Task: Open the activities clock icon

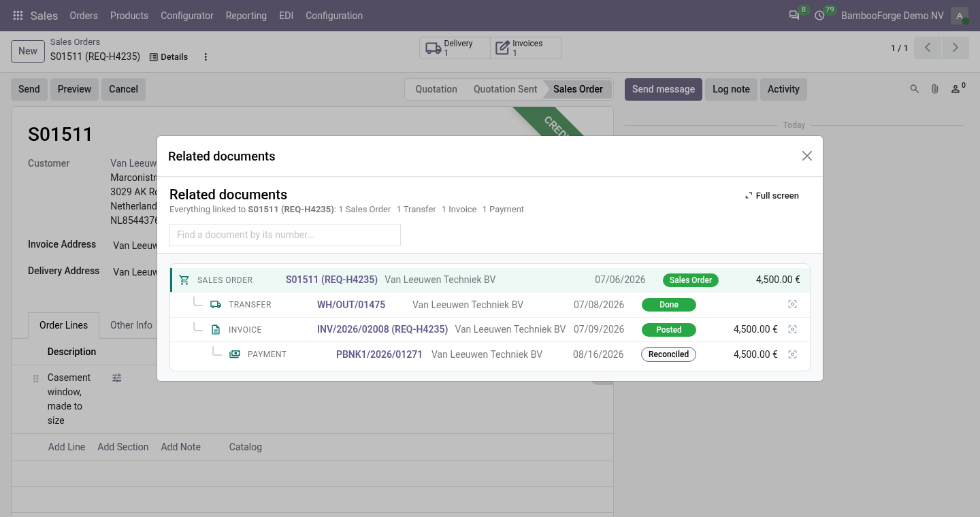Action: coord(820,16)
